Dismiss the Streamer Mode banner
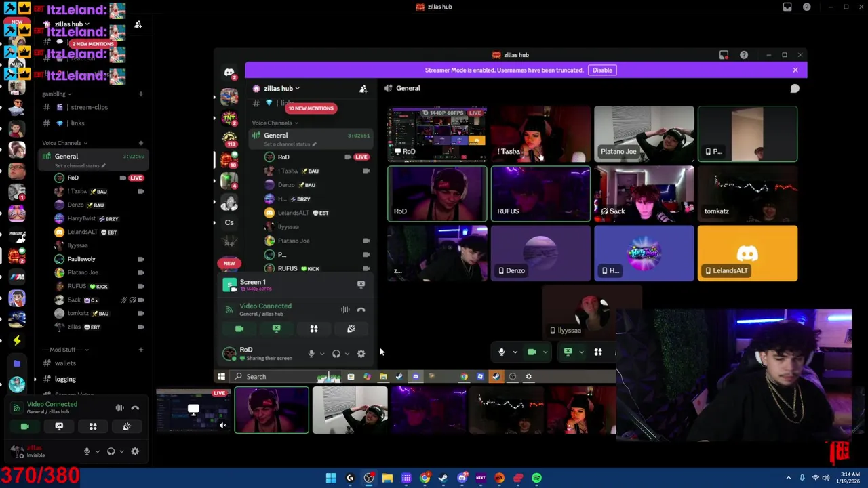The image size is (868, 488). tap(795, 70)
